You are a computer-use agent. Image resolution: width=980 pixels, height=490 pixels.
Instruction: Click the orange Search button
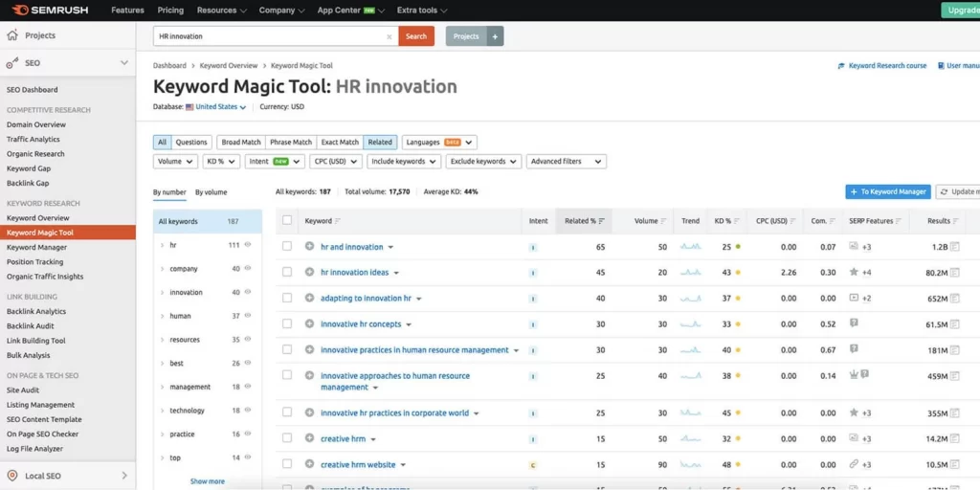pyautogui.click(x=416, y=36)
